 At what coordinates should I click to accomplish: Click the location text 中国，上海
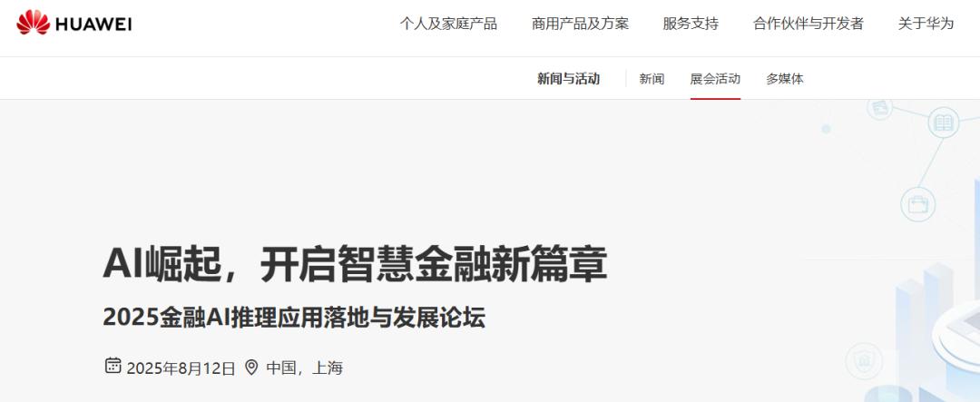[x=304, y=368]
